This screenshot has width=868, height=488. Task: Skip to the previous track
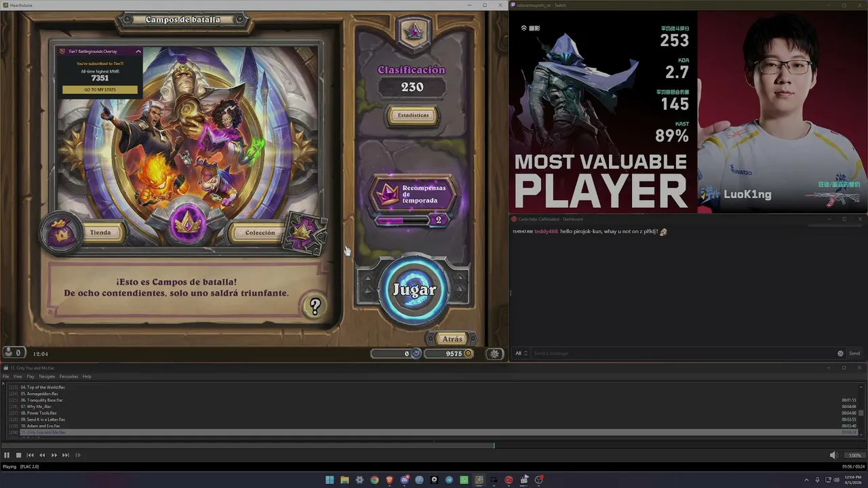(31, 455)
